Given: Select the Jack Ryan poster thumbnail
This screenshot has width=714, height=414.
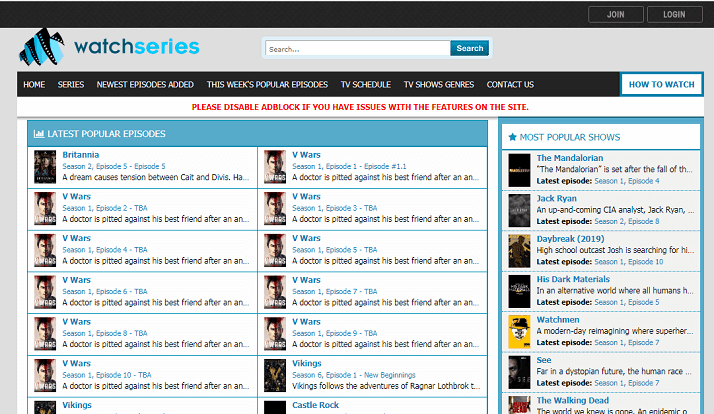Looking at the screenshot, I should pos(518,210).
